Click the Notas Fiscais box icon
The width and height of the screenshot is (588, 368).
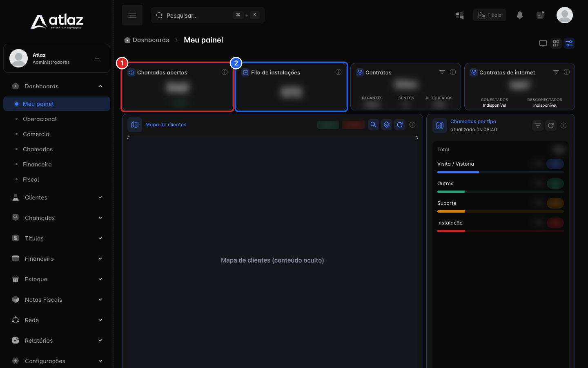coord(16,299)
